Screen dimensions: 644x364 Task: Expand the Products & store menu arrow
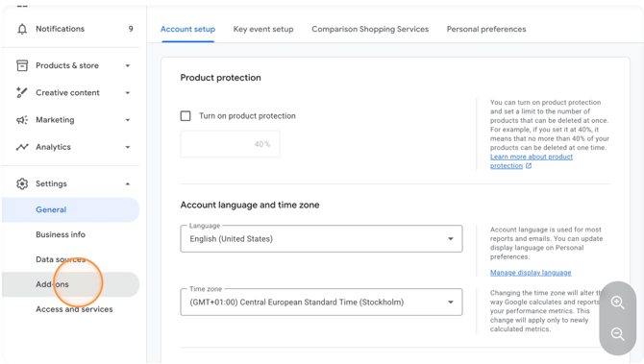(x=128, y=65)
